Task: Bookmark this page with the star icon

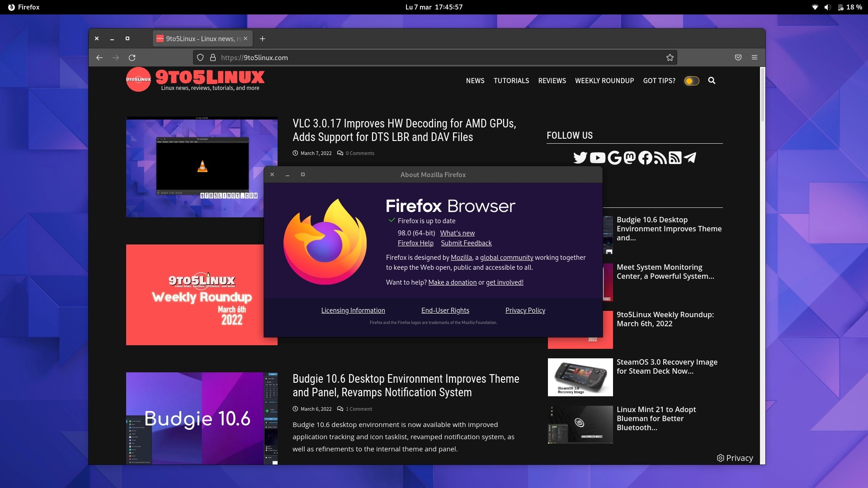Action: (670, 57)
